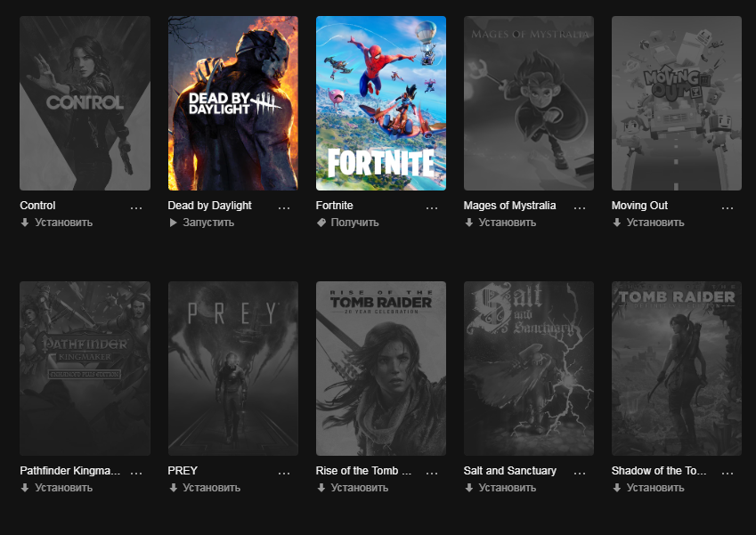
Task: Open Rise of the Tomb Raider cover
Action: pos(381,369)
